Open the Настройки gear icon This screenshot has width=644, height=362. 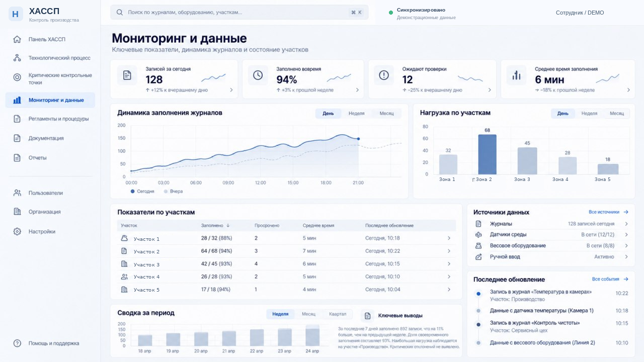(17, 232)
